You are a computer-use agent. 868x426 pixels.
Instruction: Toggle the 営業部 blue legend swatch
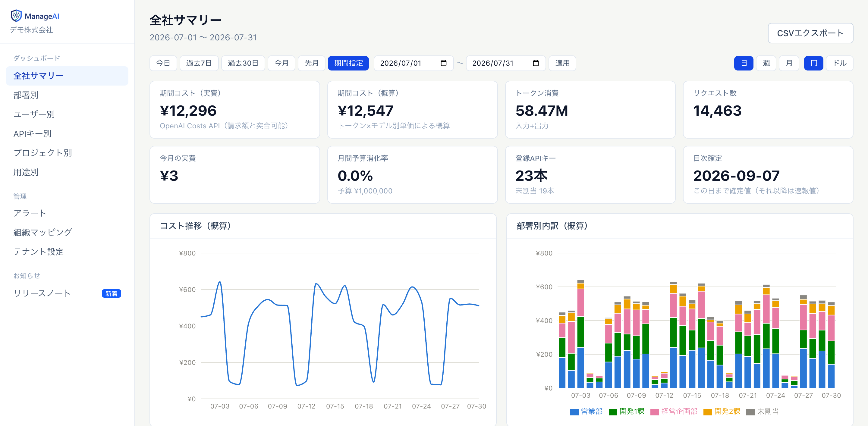point(574,412)
